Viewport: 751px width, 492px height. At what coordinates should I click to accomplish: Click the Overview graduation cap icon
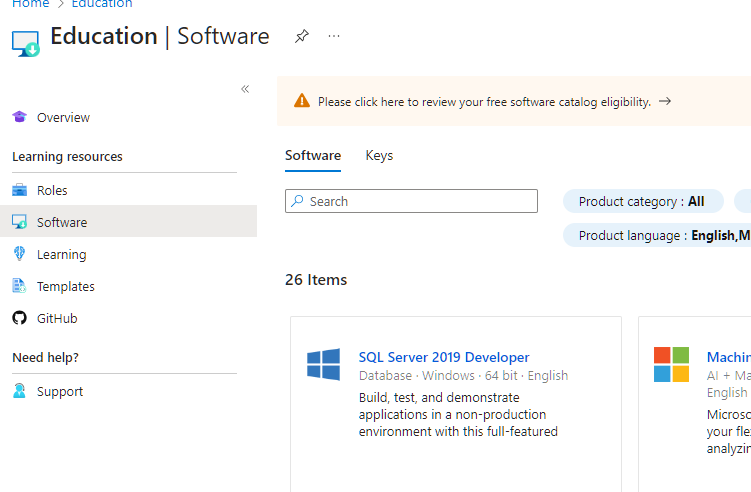(x=19, y=117)
